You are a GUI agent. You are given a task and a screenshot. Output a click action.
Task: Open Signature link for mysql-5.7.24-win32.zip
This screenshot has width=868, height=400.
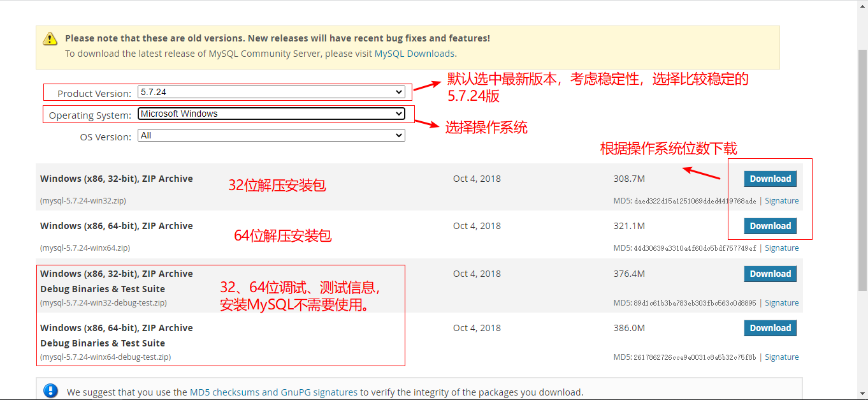(x=781, y=201)
